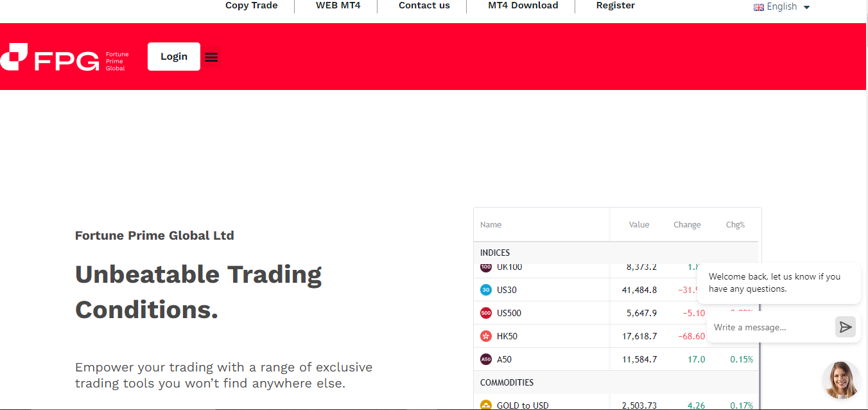
Task: Select MT4 Download in the top nav
Action: [x=523, y=6]
